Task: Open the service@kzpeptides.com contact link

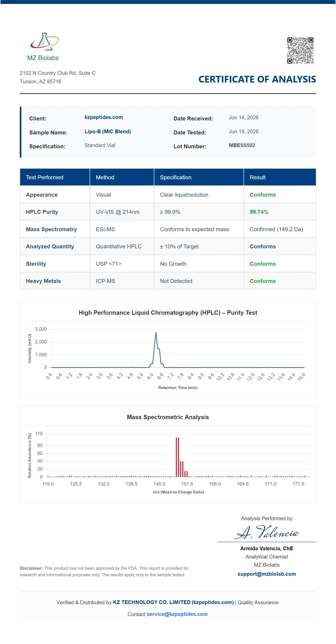Action: point(177,614)
